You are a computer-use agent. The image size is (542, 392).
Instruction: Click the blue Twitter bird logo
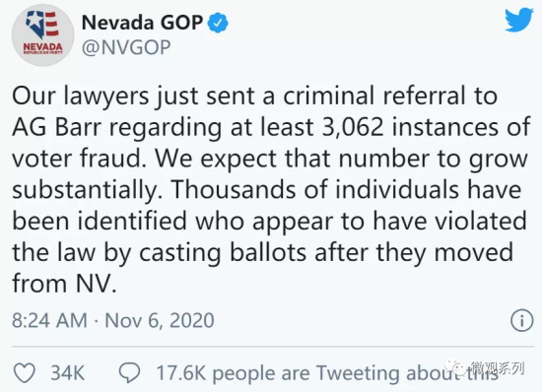pyautogui.click(x=518, y=20)
